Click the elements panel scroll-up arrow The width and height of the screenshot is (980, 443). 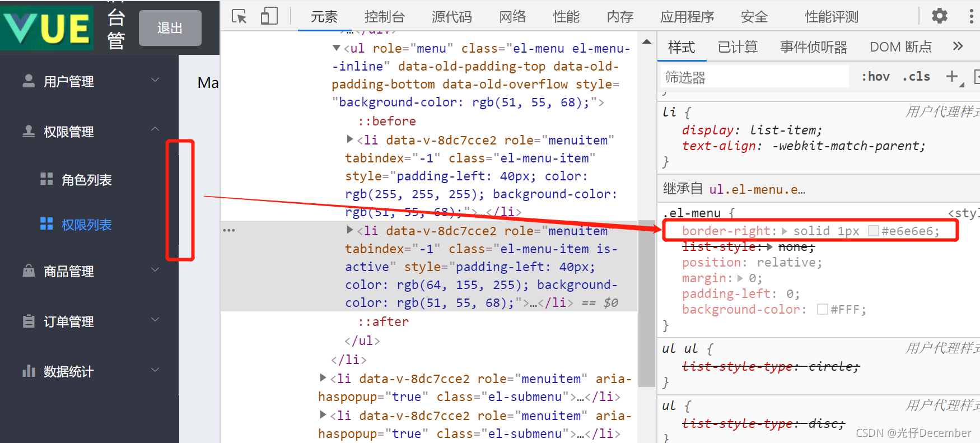pos(647,42)
